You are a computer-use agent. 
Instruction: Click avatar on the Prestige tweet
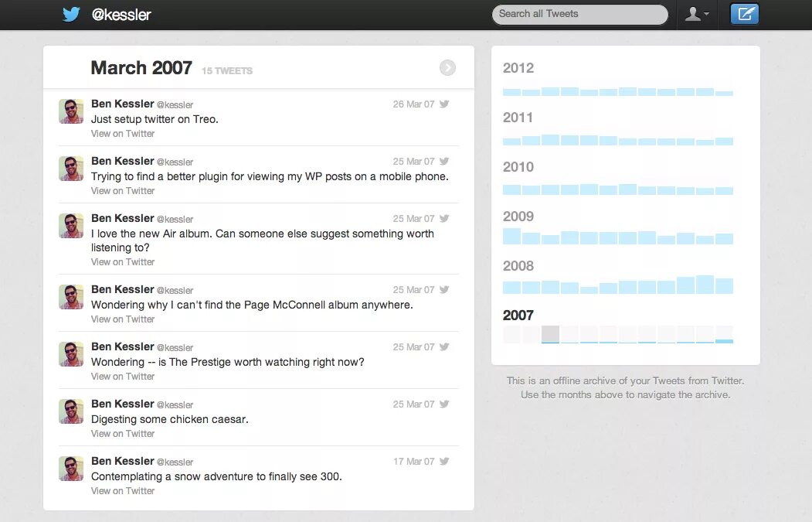click(x=71, y=354)
